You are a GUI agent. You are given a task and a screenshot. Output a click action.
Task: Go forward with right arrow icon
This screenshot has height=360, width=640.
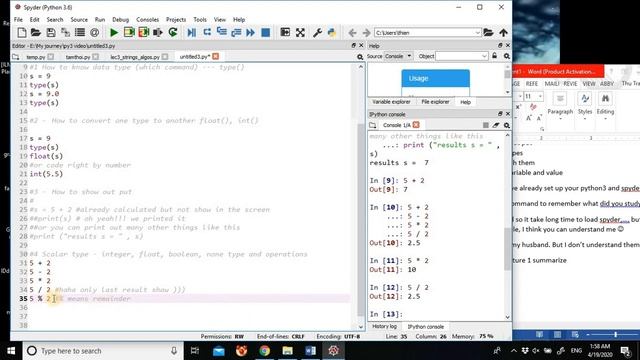coord(367,33)
